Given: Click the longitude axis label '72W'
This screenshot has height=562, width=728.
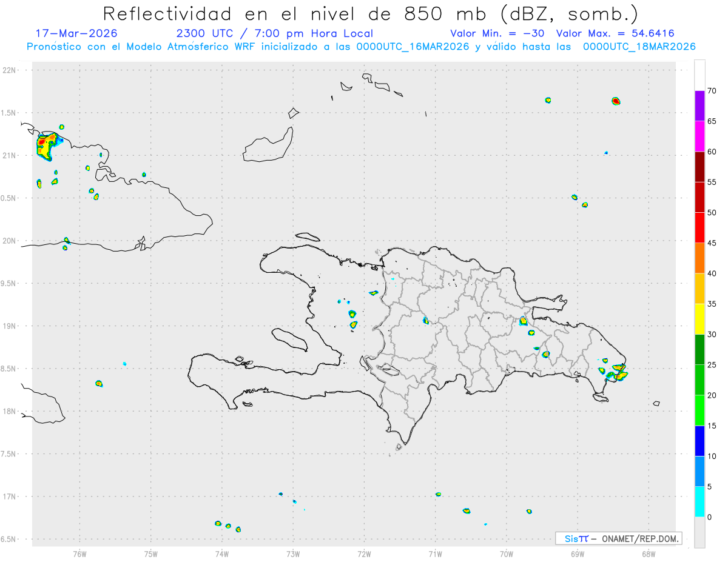Looking at the screenshot, I should [x=364, y=554].
